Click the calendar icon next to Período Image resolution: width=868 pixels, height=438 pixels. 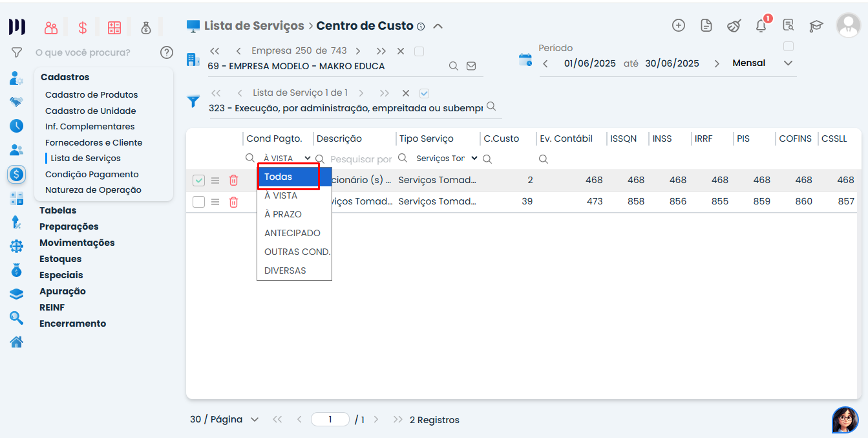(525, 60)
